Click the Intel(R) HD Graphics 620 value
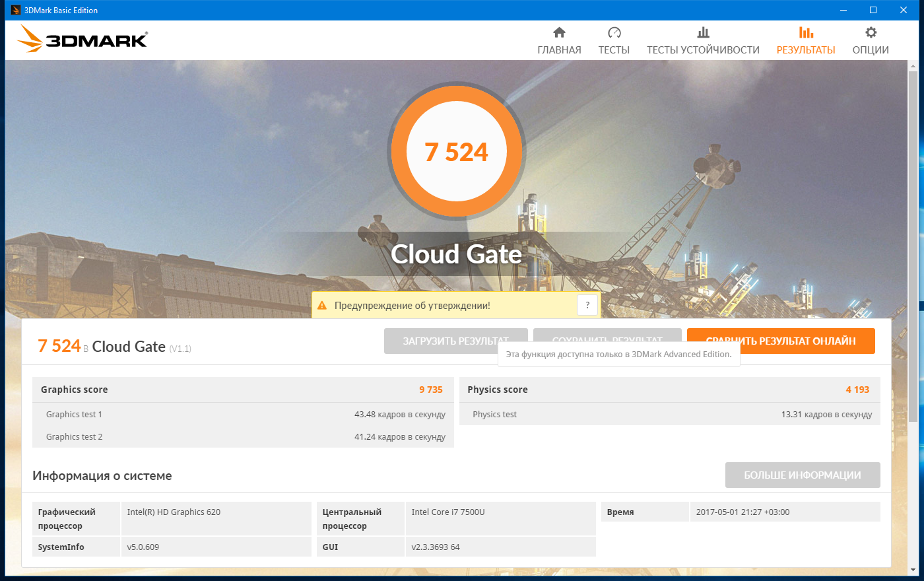This screenshot has width=924, height=581. [x=174, y=512]
